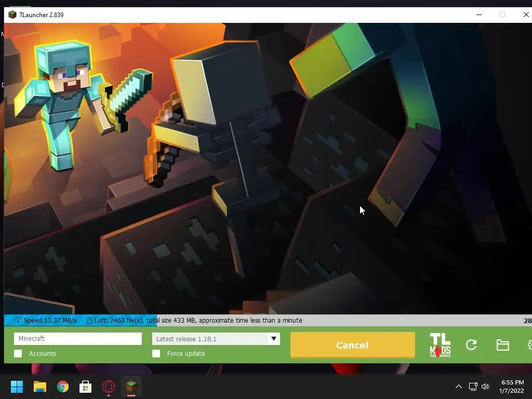Expand the version dropdown arrow

[273, 339]
